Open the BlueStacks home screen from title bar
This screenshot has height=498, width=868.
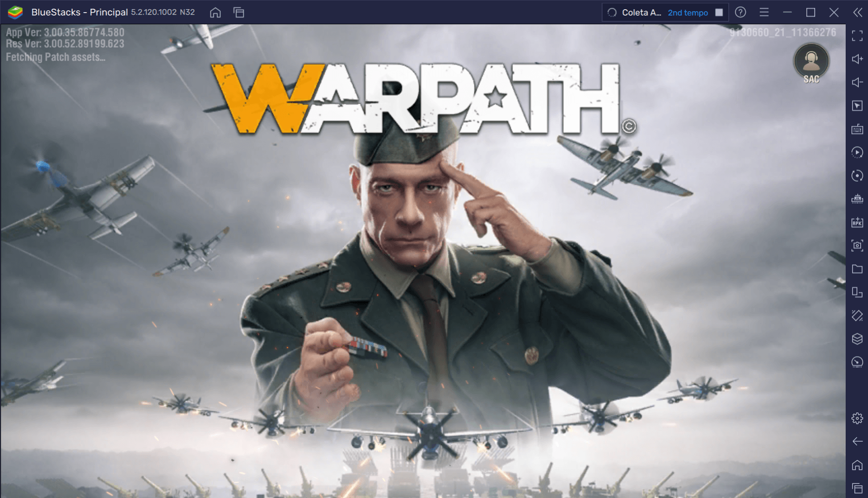tap(215, 13)
